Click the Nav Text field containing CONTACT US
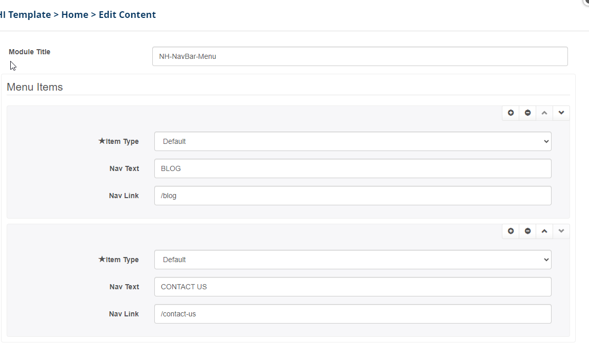This screenshot has width=589, height=364. pos(353,287)
